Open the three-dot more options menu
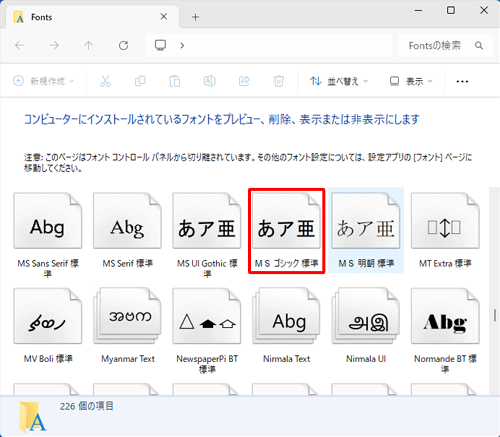500x437 pixels. point(462,81)
